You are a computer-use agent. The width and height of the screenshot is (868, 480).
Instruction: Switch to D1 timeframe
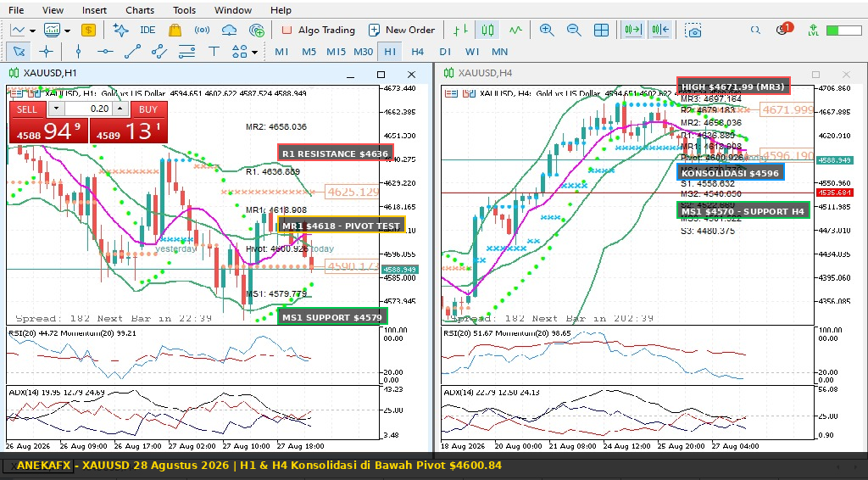445,52
